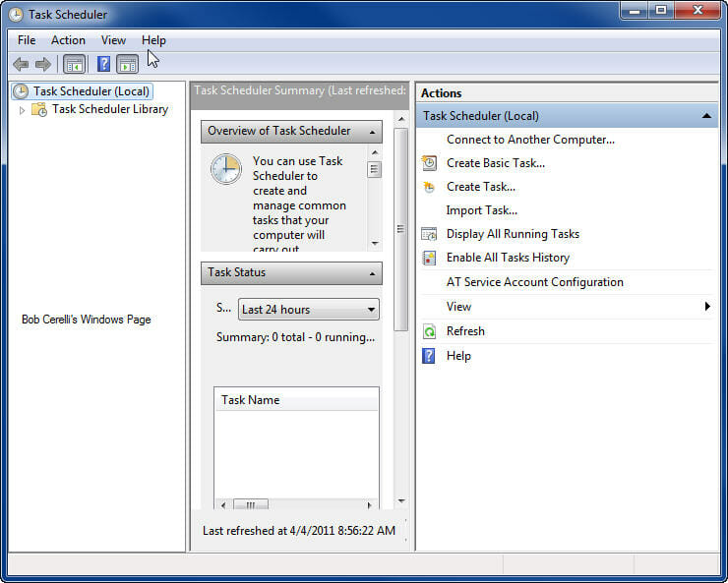Click Connect to Another Computer...

530,140
